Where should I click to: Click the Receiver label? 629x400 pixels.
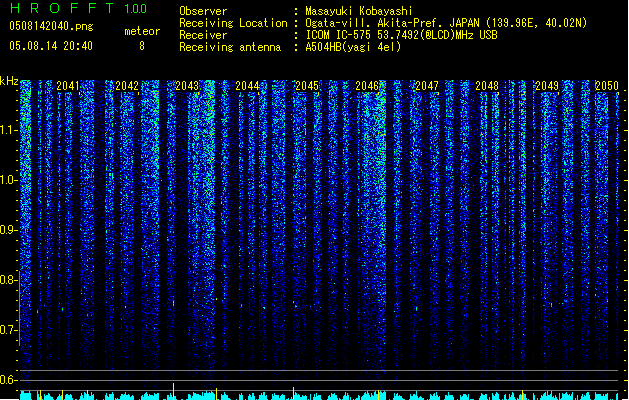[x=203, y=35]
